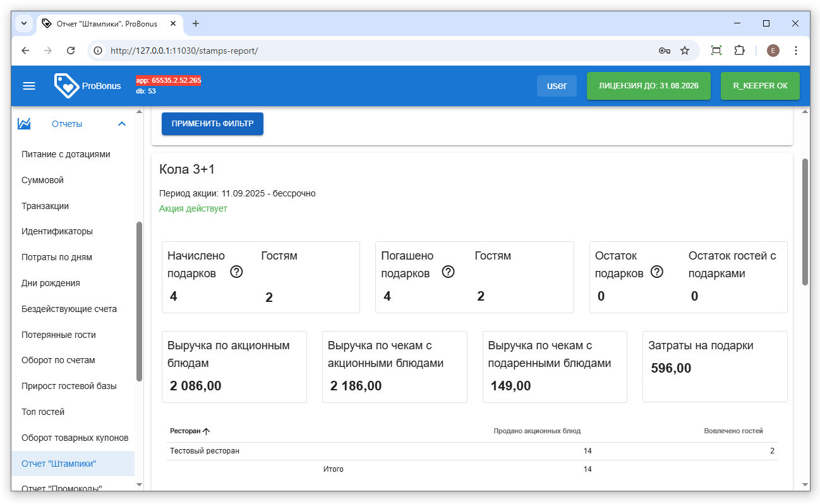Click the Лицензия до: 31.08.2026 button
Viewport: 820px width, 504px height.
(648, 86)
